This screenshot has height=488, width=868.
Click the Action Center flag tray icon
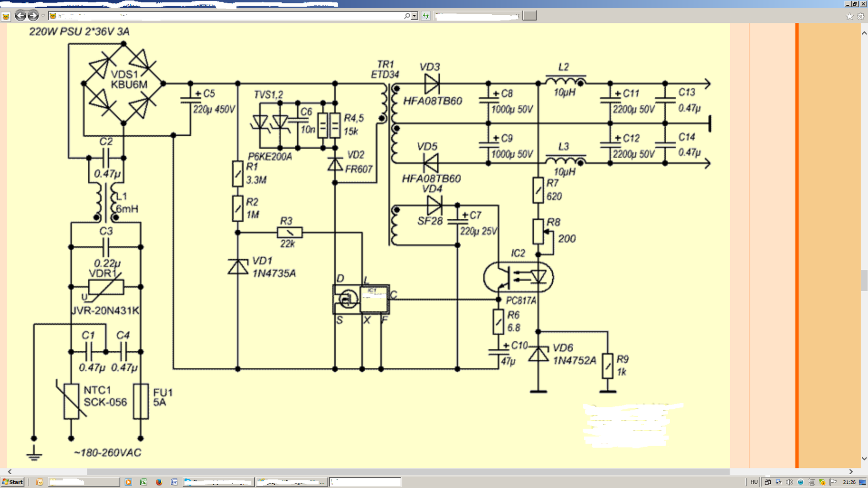tap(833, 482)
